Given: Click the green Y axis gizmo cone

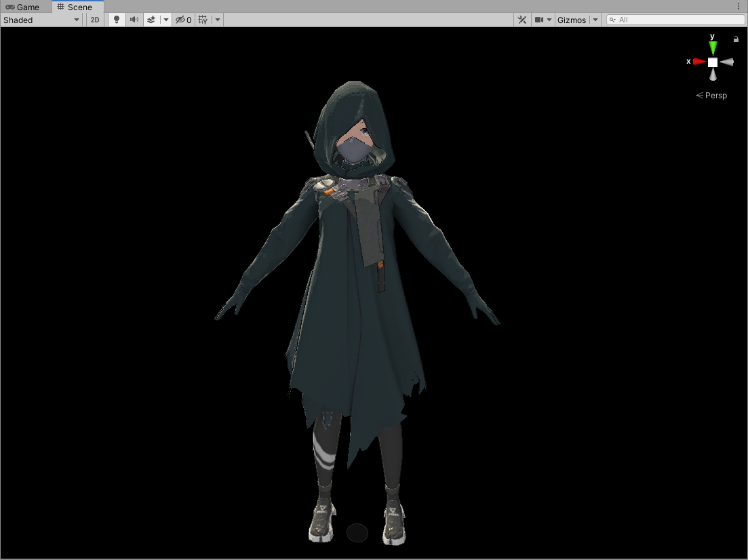Looking at the screenshot, I should tap(713, 48).
